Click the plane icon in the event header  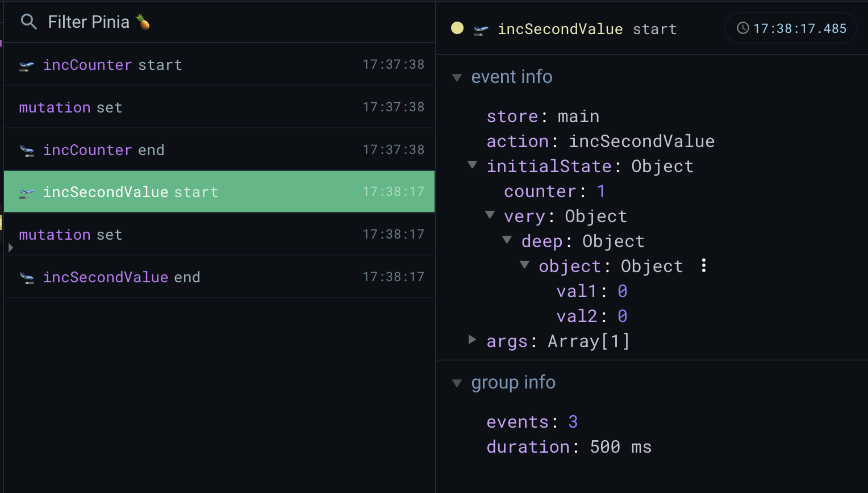click(x=481, y=30)
